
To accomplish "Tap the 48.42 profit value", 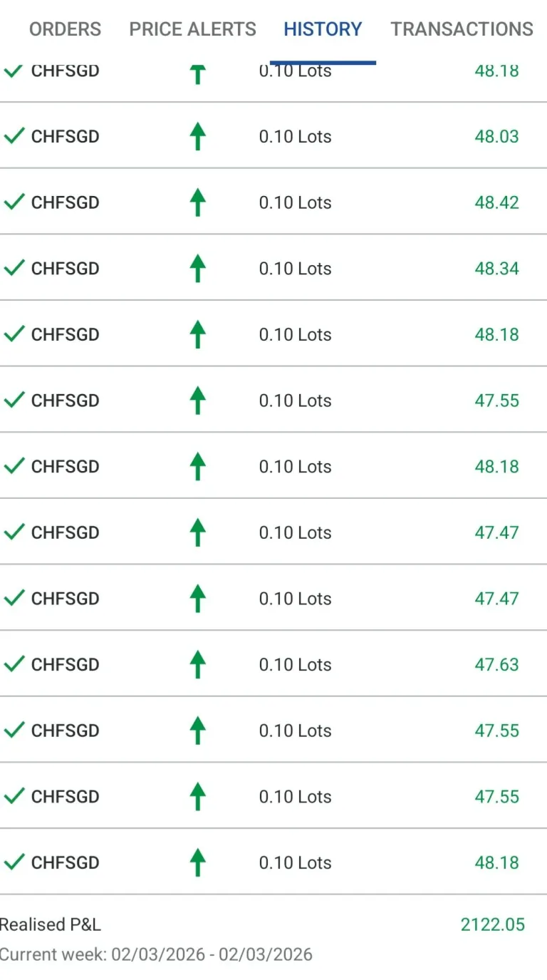I will pyautogui.click(x=496, y=202).
